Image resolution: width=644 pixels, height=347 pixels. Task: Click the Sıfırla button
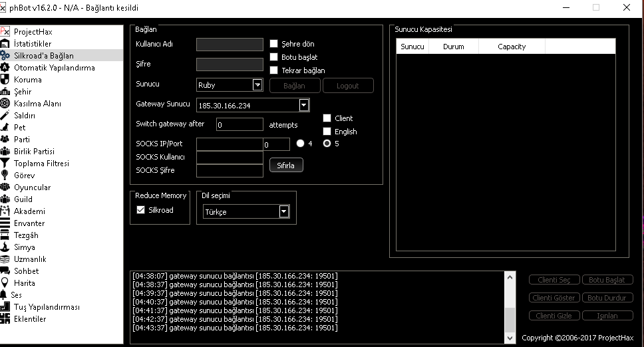pos(286,165)
